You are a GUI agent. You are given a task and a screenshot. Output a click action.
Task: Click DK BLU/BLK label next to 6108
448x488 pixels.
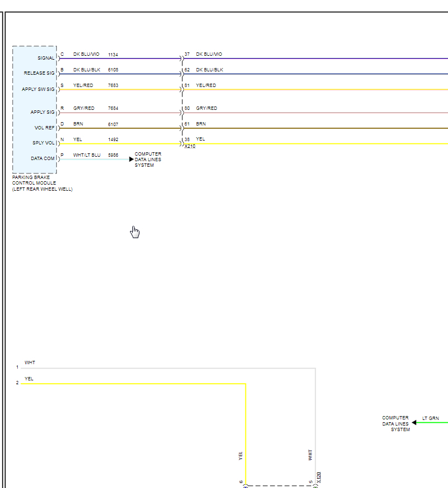tap(86, 70)
